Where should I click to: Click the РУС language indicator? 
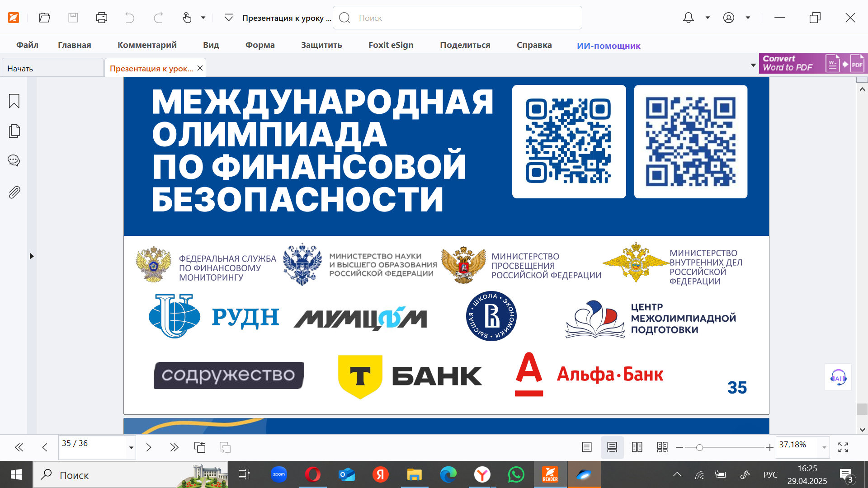[x=770, y=474]
